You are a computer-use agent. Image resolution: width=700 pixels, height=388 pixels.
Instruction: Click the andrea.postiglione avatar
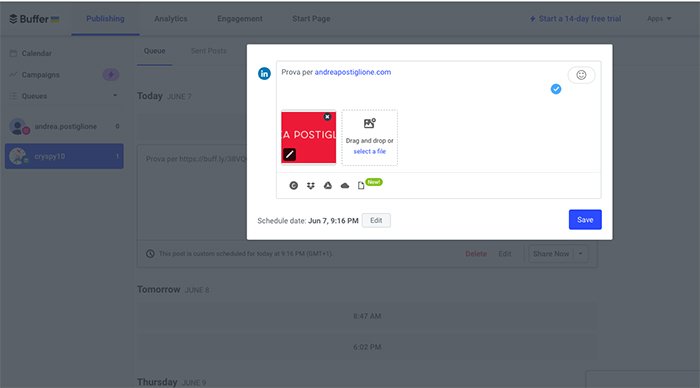(x=18, y=127)
